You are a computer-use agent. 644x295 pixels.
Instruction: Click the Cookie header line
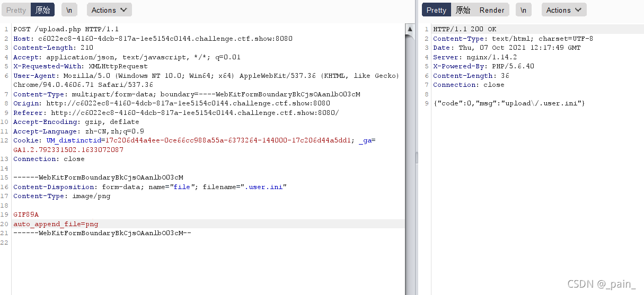tap(194, 140)
